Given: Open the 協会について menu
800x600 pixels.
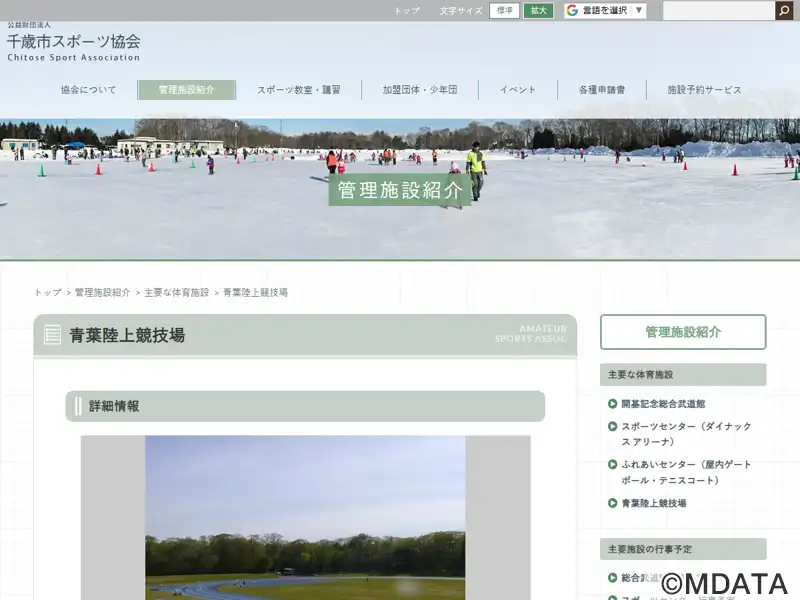Looking at the screenshot, I should coord(88,90).
